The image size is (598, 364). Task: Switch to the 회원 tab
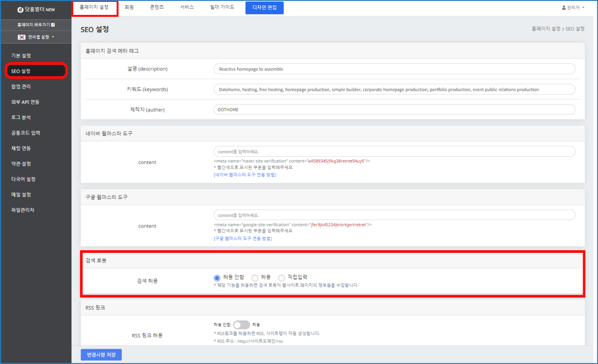pyautogui.click(x=130, y=7)
